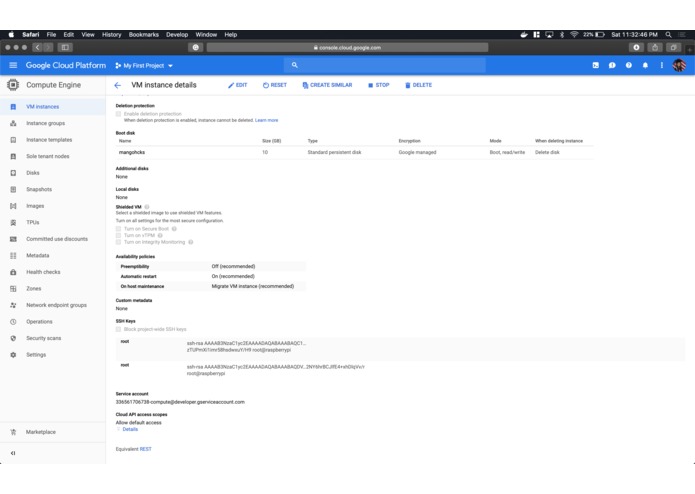Screen dimensions: 695x494
Task: Open the send feedback icon in header
Action: tap(612, 65)
